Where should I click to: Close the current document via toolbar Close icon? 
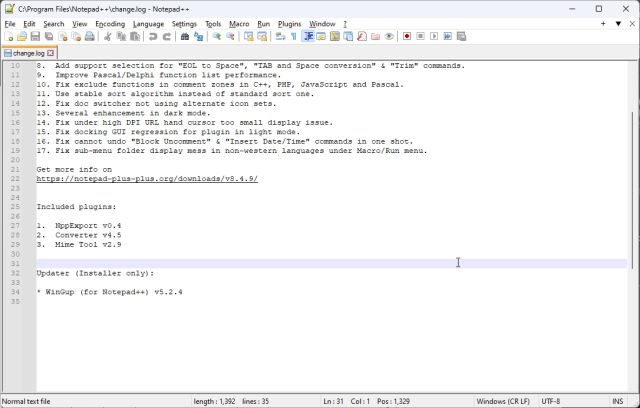(62, 37)
